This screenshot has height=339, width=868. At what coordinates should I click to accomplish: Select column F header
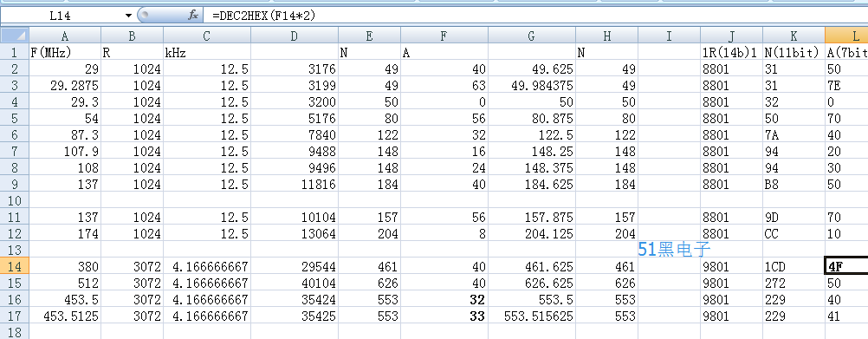[444, 36]
